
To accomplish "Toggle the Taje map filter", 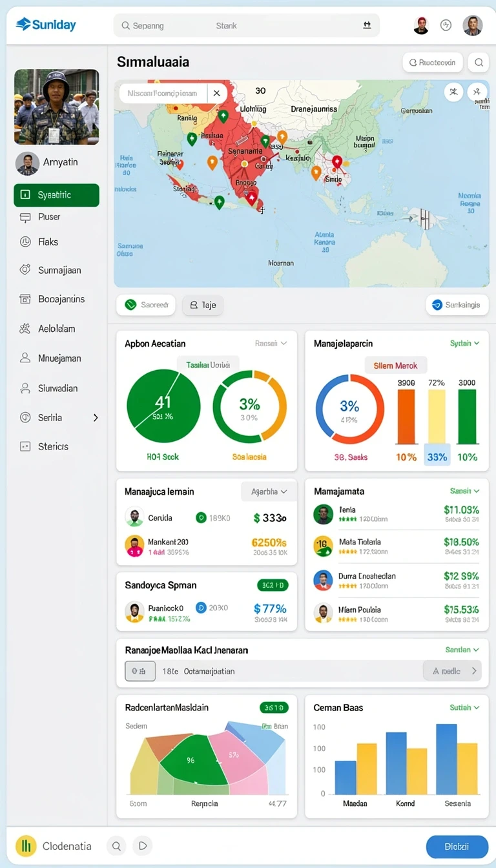I will (x=203, y=305).
